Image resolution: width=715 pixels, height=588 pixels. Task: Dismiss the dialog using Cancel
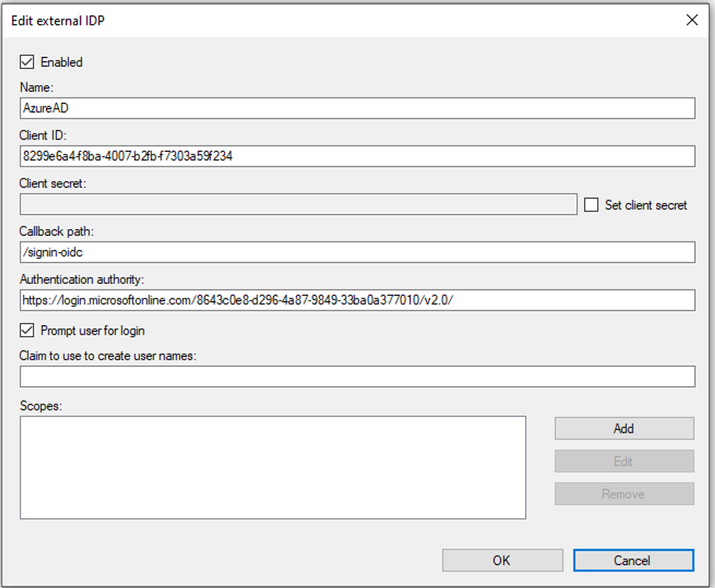point(633,560)
